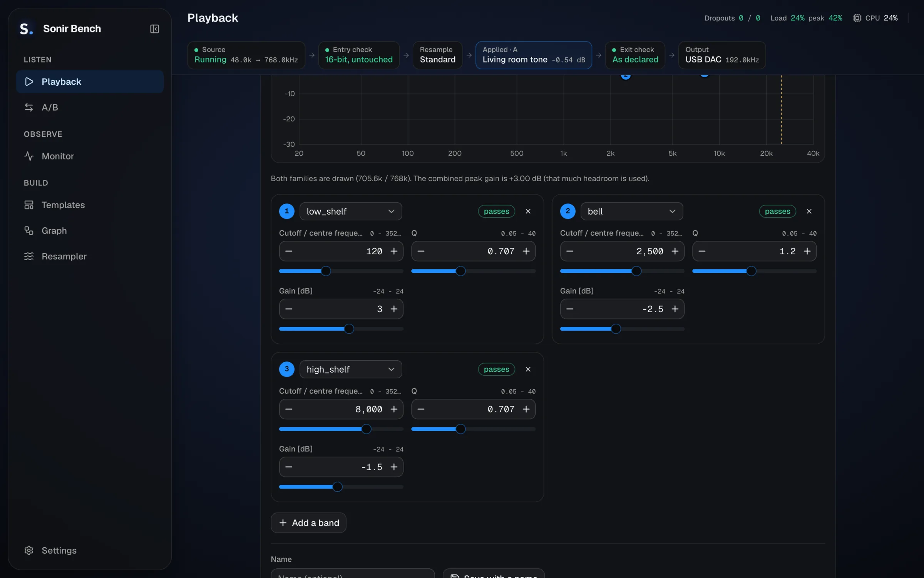
Task: Select the Resample Standard stage
Action: (x=437, y=55)
